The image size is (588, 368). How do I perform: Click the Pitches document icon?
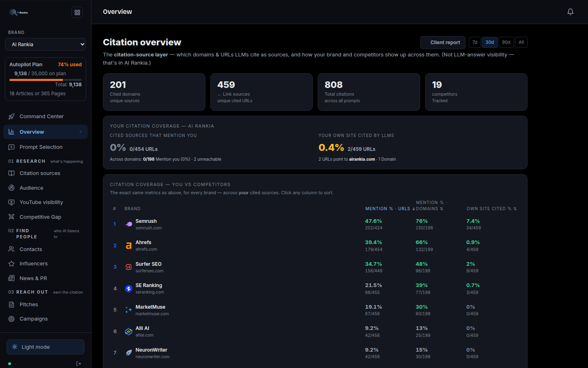11,305
